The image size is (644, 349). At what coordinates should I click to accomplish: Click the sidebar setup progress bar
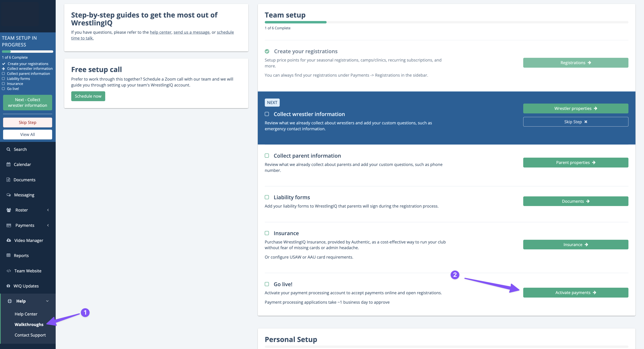(27, 52)
